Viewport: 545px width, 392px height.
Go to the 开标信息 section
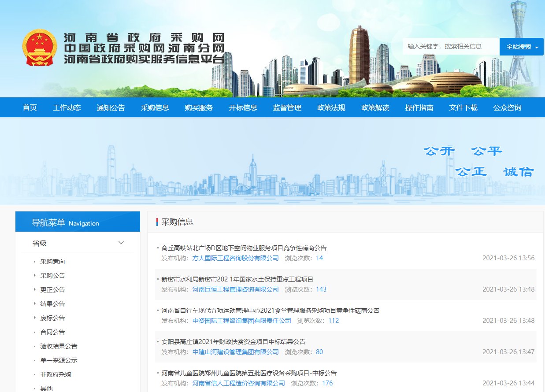(x=243, y=107)
